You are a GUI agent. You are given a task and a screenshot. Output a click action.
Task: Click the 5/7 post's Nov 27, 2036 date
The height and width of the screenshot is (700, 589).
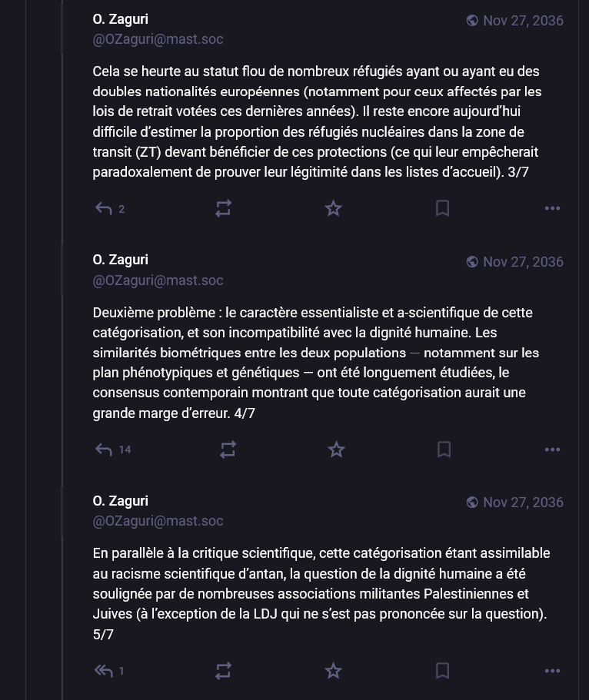point(523,503)
